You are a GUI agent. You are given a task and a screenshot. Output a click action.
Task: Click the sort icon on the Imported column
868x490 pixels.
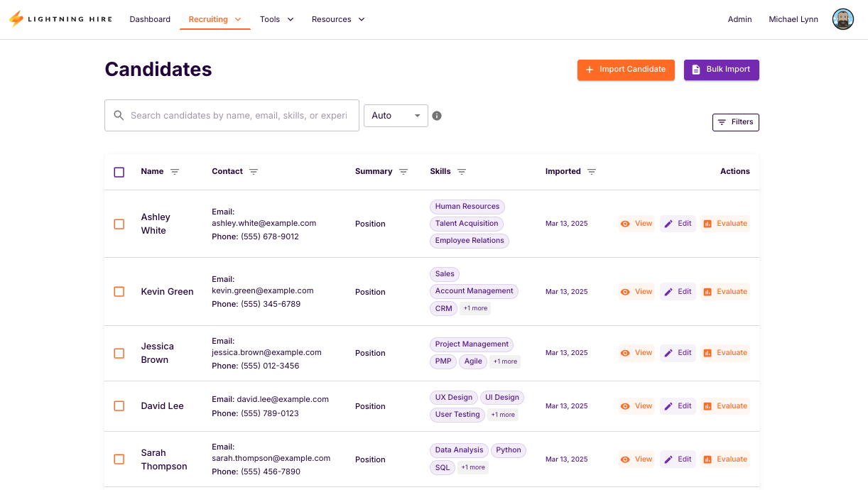[x=590, y=171]
